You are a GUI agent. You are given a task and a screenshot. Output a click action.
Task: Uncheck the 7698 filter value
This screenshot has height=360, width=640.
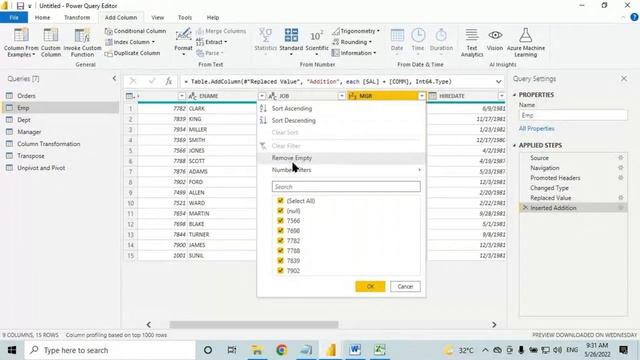point(280,231)
